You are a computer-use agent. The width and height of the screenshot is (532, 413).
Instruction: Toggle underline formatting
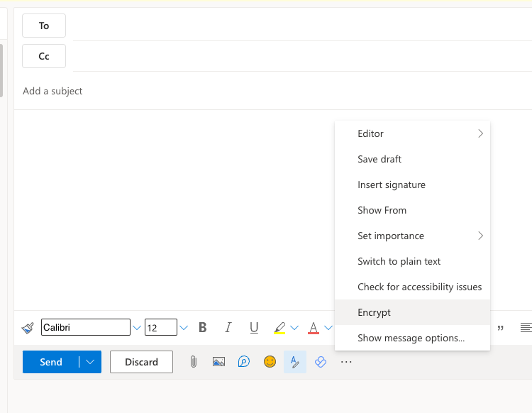pos(254,327)
